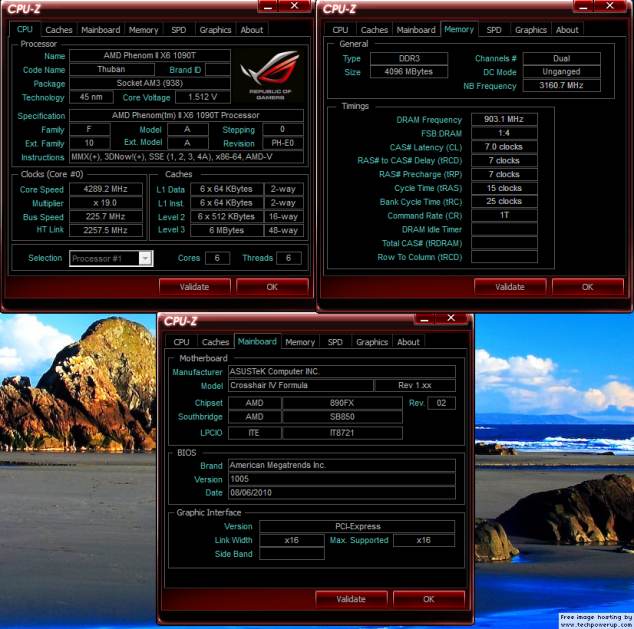Click the BIOS date 08/06/2010 field
The image size is (634, 629).
coord(342,493)
